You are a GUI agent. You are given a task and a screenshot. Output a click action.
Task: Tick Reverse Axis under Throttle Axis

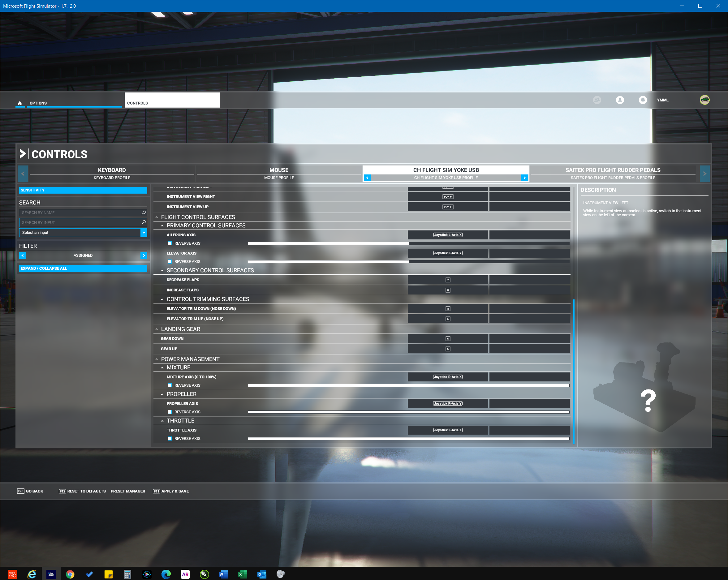(170, 439)
